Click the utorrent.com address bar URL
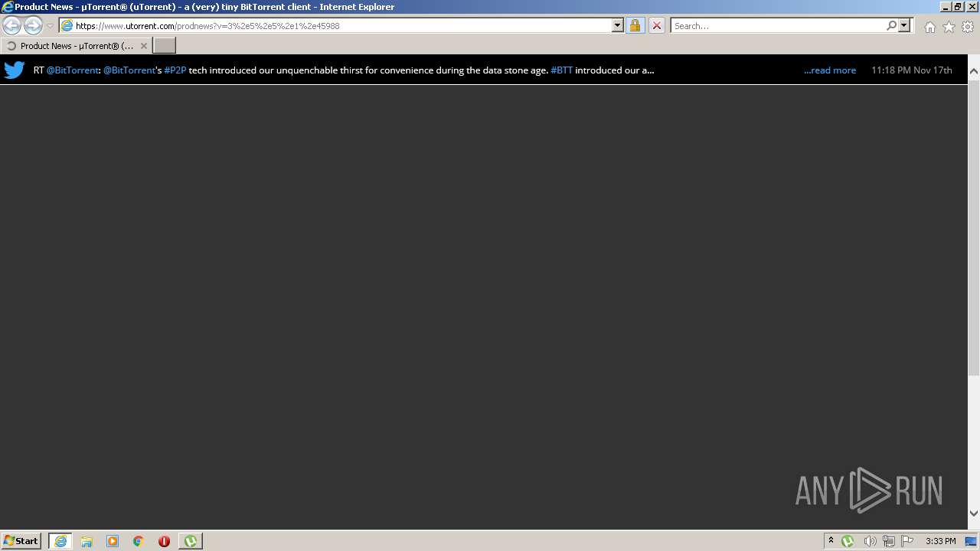The image size is (980, 551). 207,26
